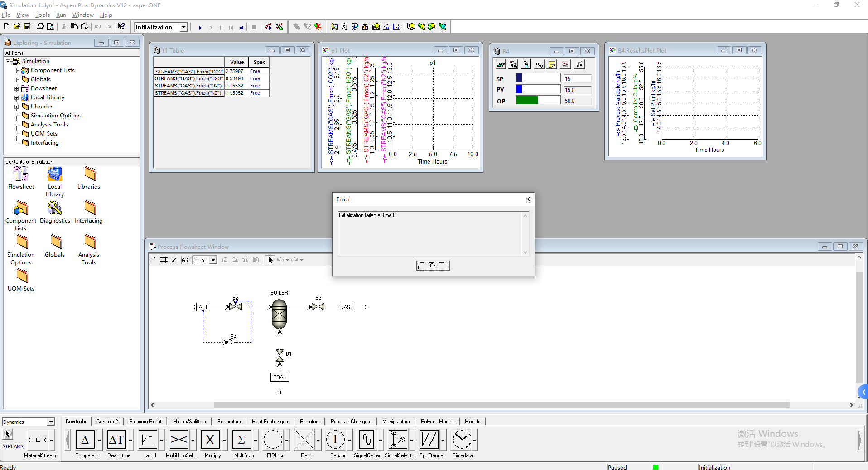Viewport: 868px width, 470px height.
Task: Select the Timedata model icon
Action: point(462,440)
